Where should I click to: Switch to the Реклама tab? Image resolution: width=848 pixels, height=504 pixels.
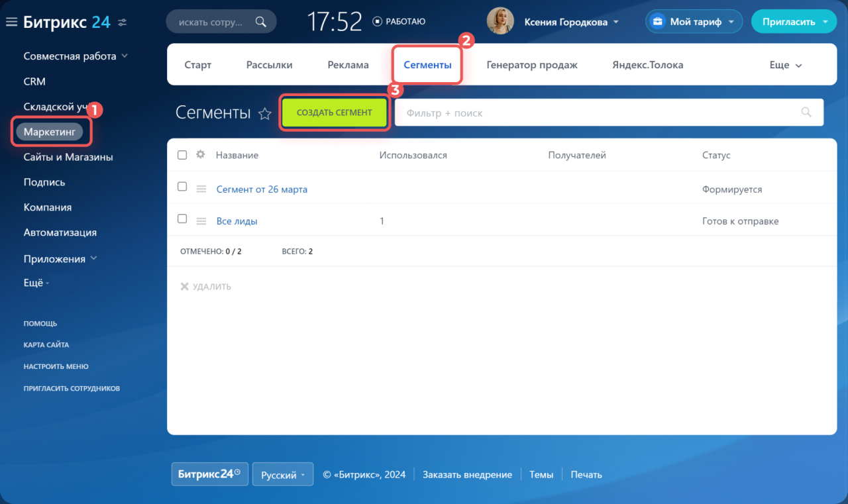(348, 65)
